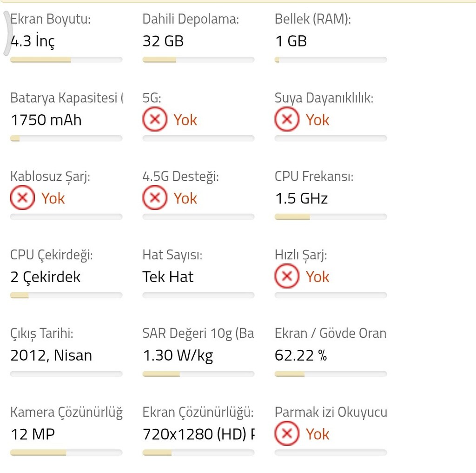Click the X icon under 4.5G Desteği
Image resolution: width=476 pixels, height=473 pixels.
155,197
